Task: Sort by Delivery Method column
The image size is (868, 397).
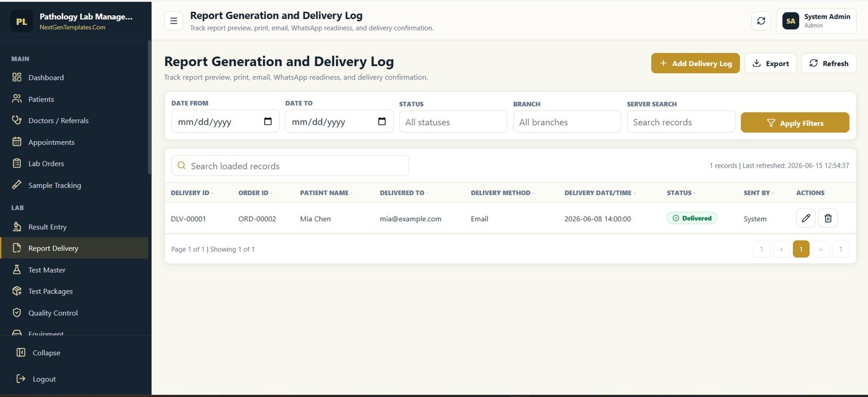Action: pyautogui.click(x=502, y=193)
